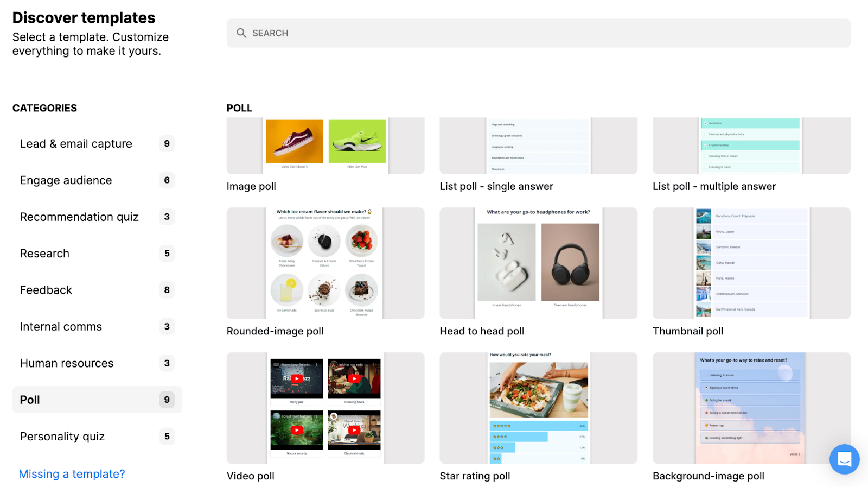Open the chat support bubble
Viewport: 868px width, 487px height.
point(844,459)
